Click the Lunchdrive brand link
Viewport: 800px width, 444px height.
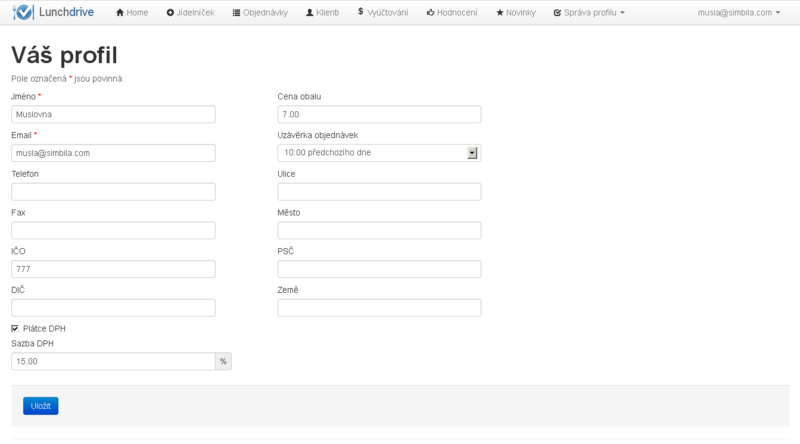pos(65,13)
